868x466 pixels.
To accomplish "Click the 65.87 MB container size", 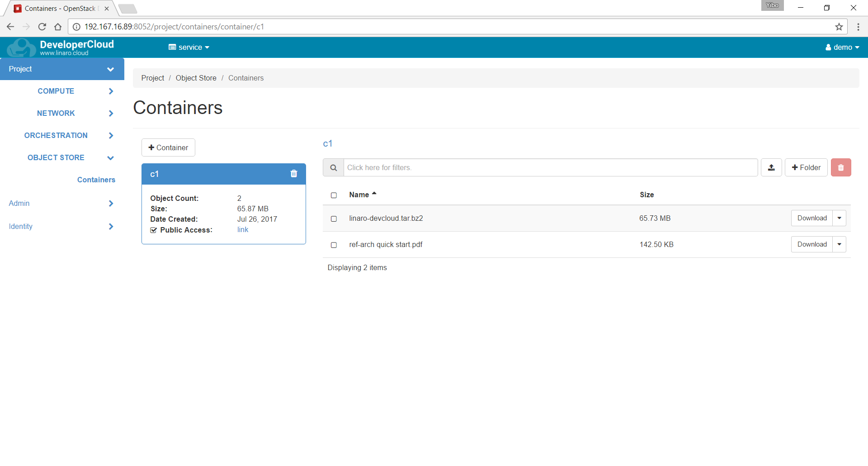I will 253,209.
